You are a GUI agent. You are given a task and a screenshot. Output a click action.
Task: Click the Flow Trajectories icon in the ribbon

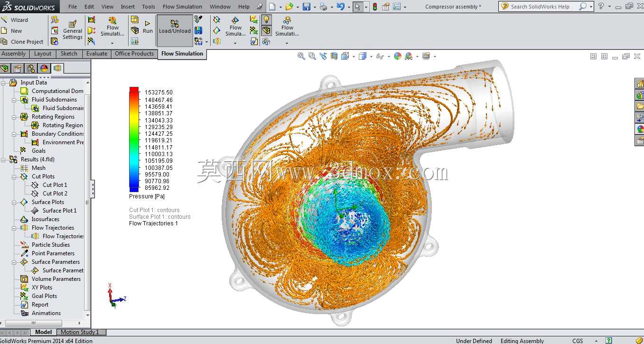point(217,41)
